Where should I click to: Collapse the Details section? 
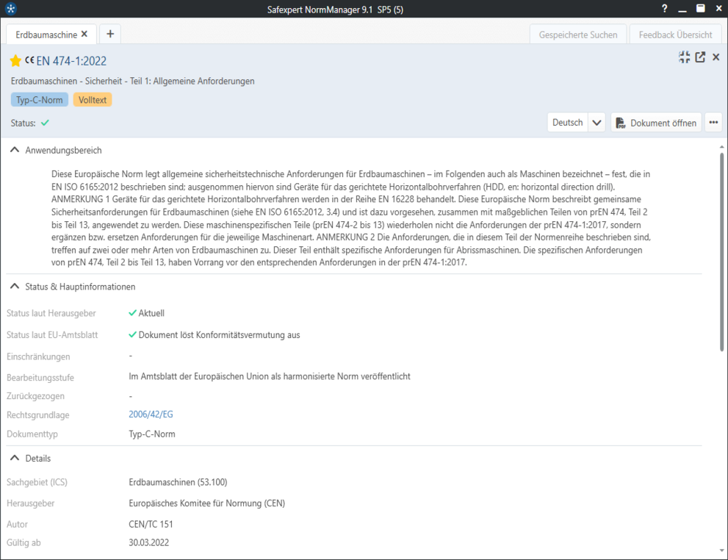click(x=15, y=458)
